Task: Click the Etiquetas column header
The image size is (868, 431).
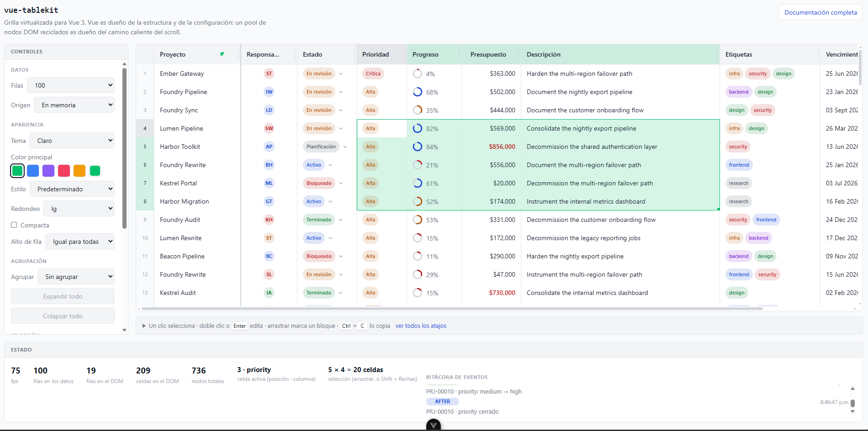Action: tap(770, 54)
